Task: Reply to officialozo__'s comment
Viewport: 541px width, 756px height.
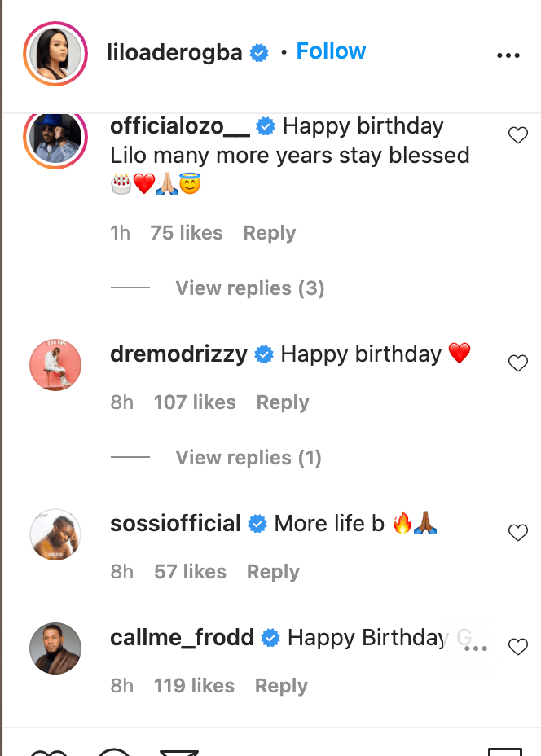Action: (269, 233)
